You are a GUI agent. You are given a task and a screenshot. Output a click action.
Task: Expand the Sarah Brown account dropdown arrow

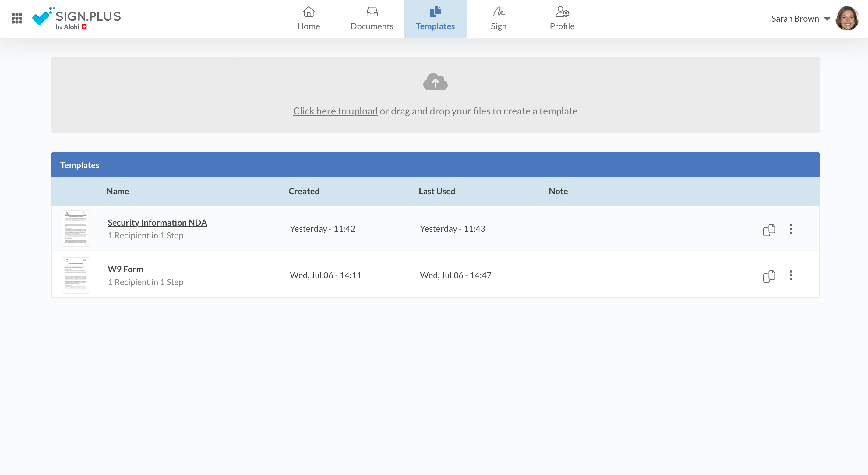pyautogui.click(x=827, y=19)
